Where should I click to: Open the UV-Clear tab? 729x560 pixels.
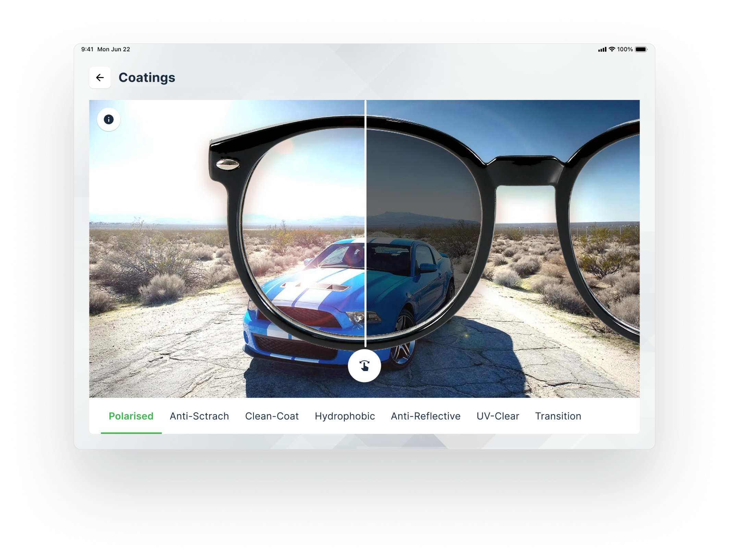498,416
